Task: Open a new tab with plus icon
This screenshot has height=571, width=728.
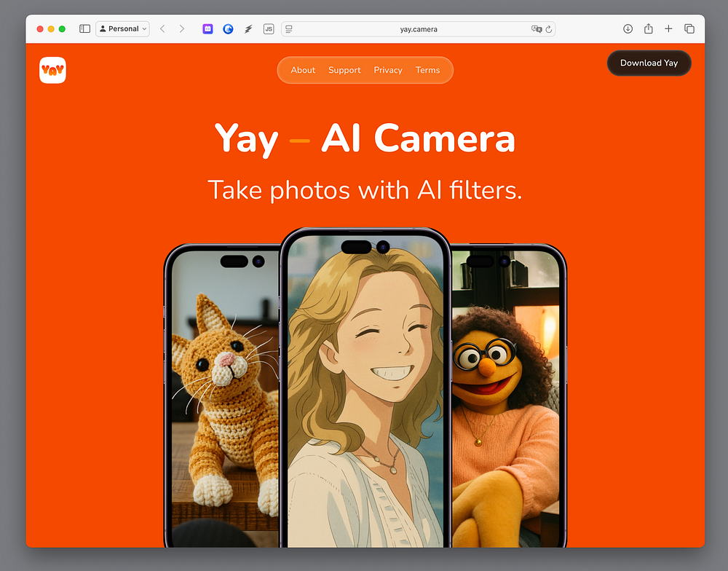Action: 668,29
